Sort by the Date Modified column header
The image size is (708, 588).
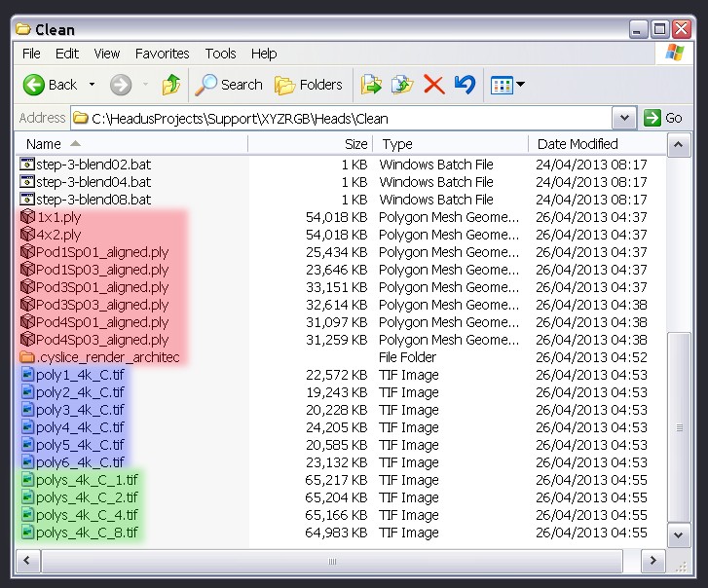pos(597,144)
